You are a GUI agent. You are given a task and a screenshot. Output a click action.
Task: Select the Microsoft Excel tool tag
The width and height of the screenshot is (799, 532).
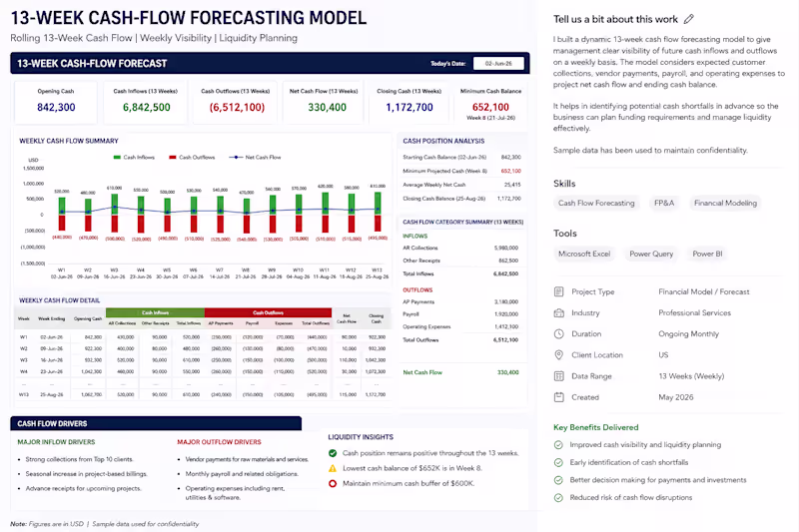point(584,255)
